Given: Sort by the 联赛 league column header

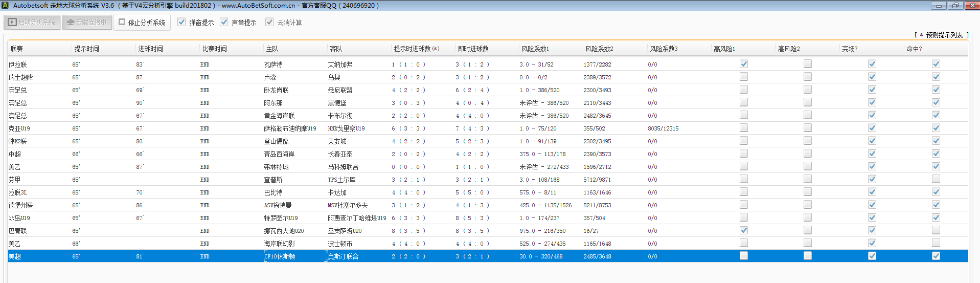Looking at the screenshot, I should [x=17, y=49].
